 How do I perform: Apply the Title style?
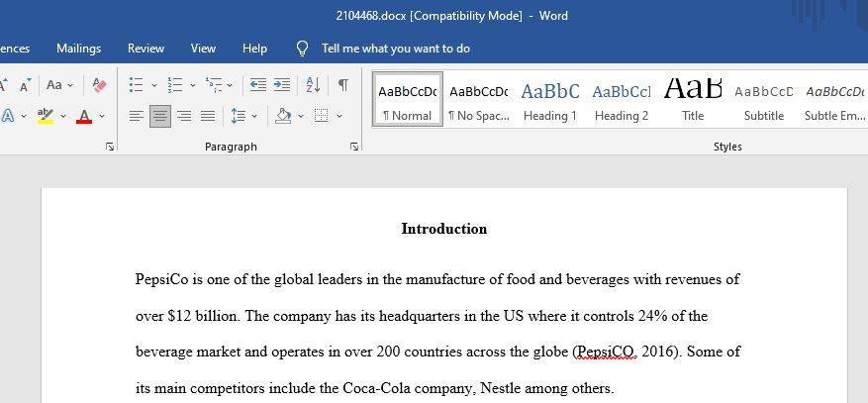(x=693, y=99)
